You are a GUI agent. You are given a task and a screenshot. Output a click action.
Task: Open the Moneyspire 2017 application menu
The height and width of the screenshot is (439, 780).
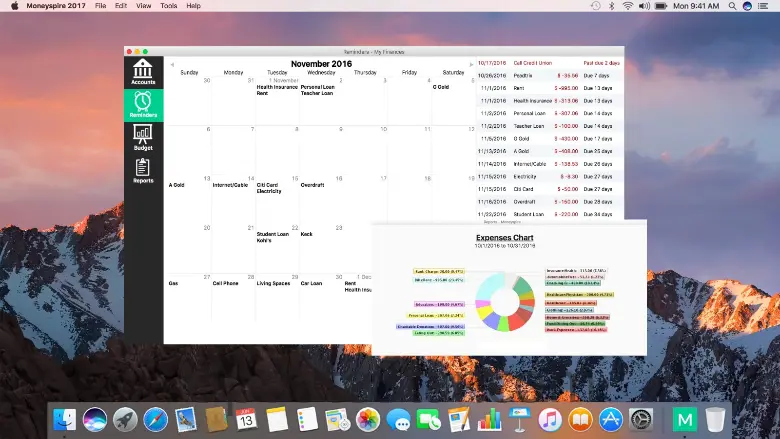(56, 6)
